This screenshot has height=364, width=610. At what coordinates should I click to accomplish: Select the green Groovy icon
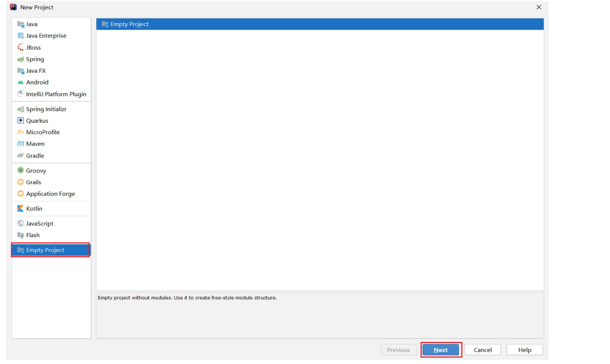tap(20, 170)
